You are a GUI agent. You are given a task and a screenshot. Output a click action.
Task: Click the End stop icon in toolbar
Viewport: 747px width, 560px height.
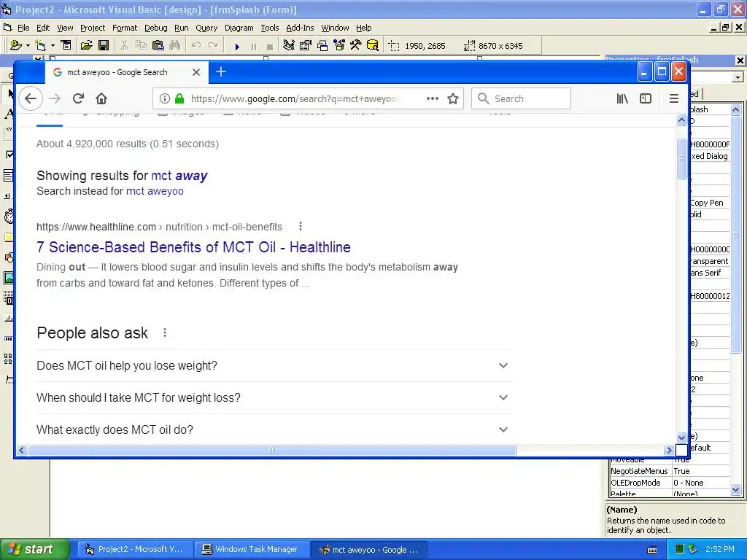270,46
